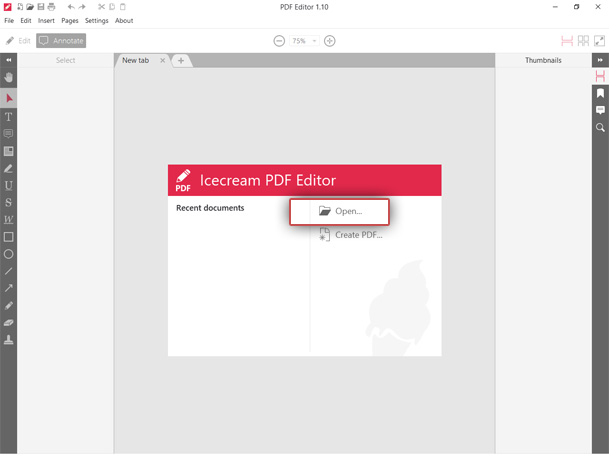The image size is (609, 468).
Task: Click the Paste clipboard icon
Action: click(x=123, y=7)
